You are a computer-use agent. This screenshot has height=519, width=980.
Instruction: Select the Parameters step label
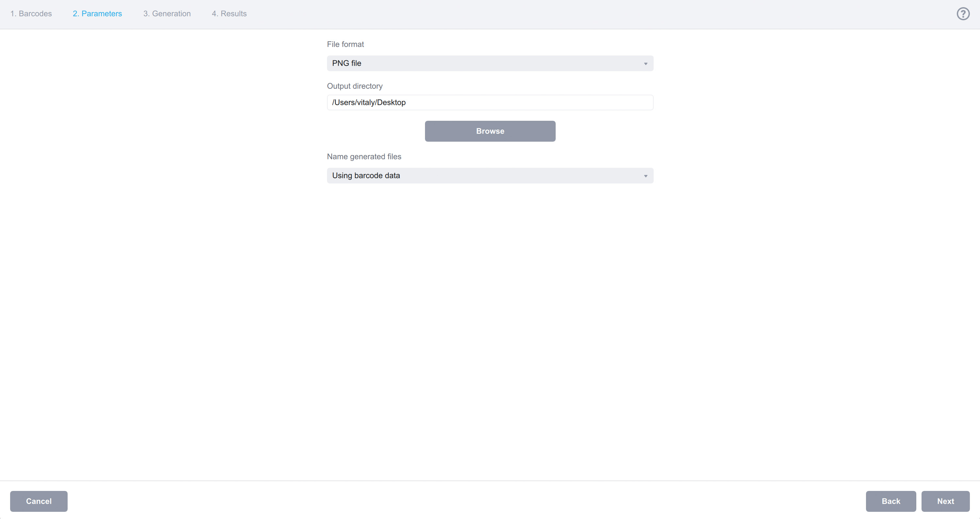point(97,14)
